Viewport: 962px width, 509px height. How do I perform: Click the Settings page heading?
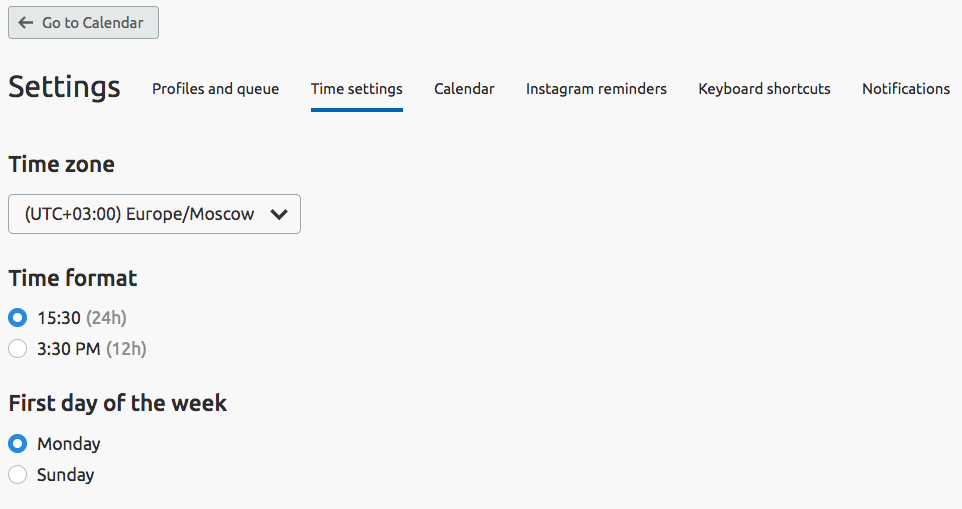click(x=64, y=87)
